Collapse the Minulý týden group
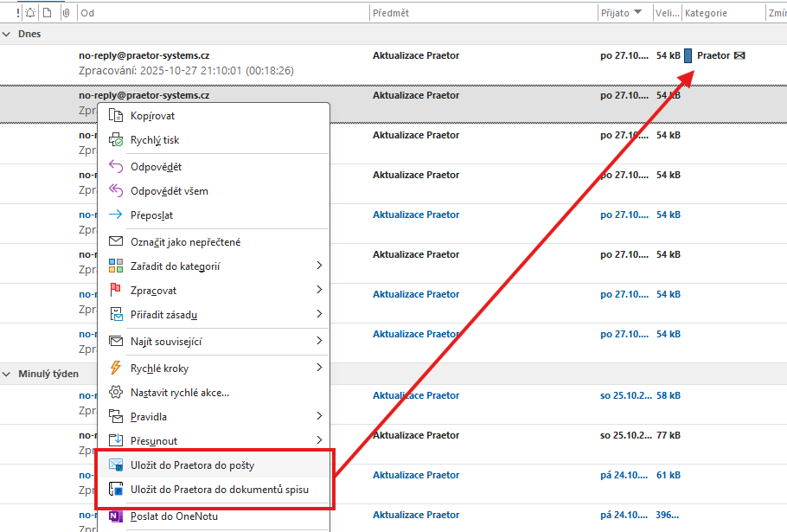 pyautogui.click(x=8, y=374)
